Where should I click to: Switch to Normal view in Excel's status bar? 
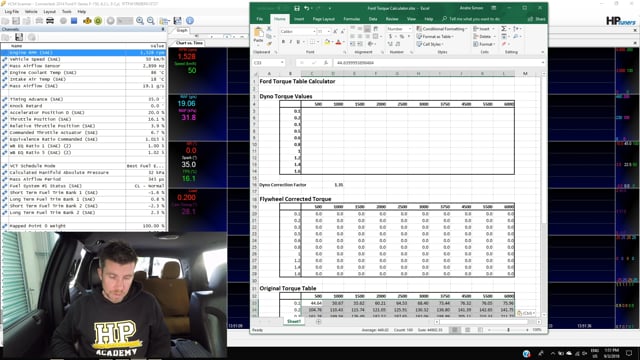click(x=454, y=330)
